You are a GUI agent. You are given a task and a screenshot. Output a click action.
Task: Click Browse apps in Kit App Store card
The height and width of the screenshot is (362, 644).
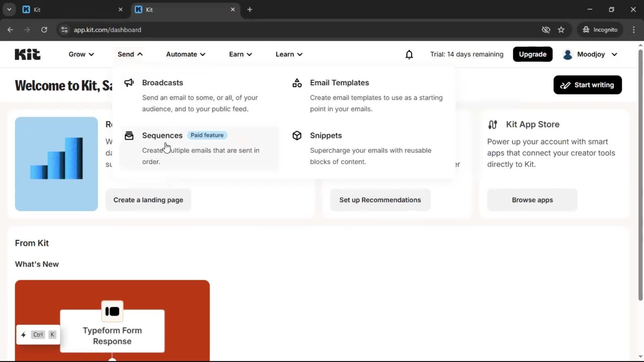pyautogui.click(x=532, y=200)
